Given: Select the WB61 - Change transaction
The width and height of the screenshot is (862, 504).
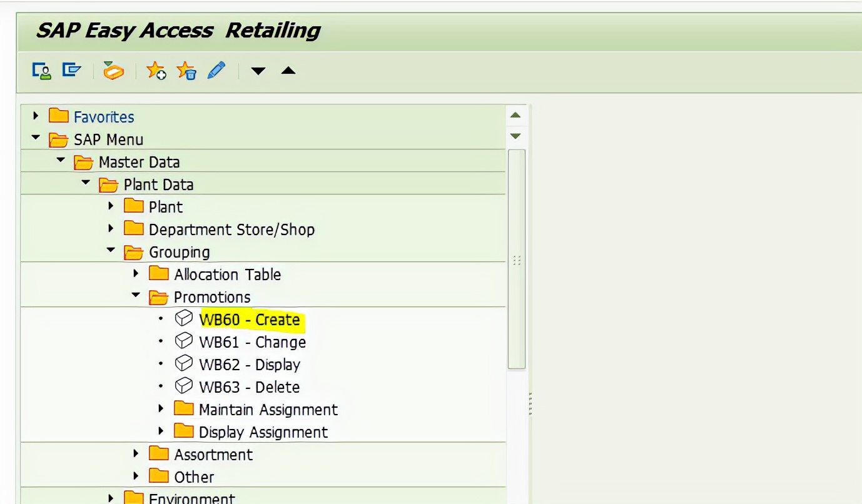Looking at the screenshot, I should point(252,342).
